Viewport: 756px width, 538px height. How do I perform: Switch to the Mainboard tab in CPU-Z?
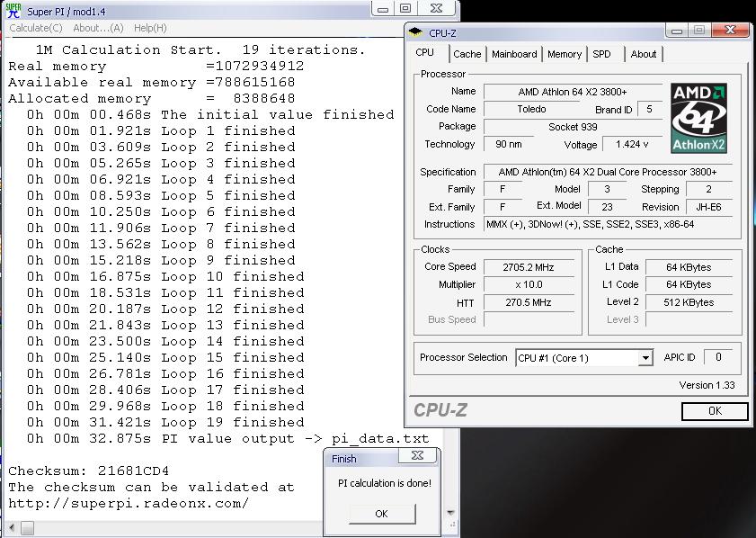pos(514,54)
